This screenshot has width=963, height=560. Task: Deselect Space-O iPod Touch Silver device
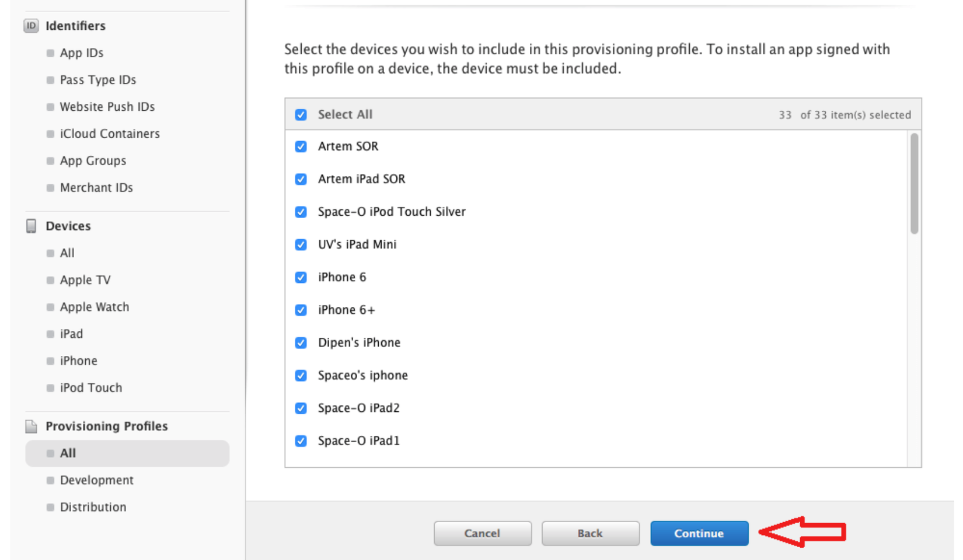click(301, 212)
